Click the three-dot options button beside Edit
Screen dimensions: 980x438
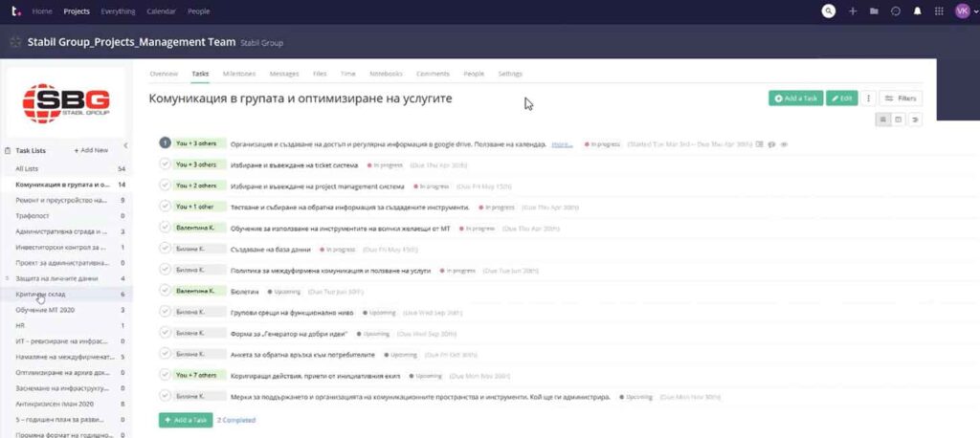[x=868, y=99]
